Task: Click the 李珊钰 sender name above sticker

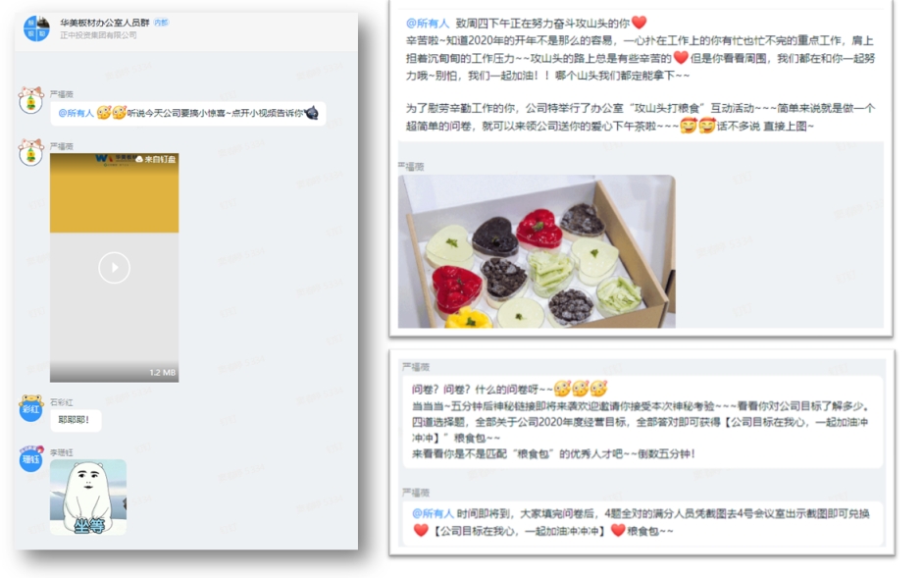Action: pyautogui.click(x=61, y=452)
